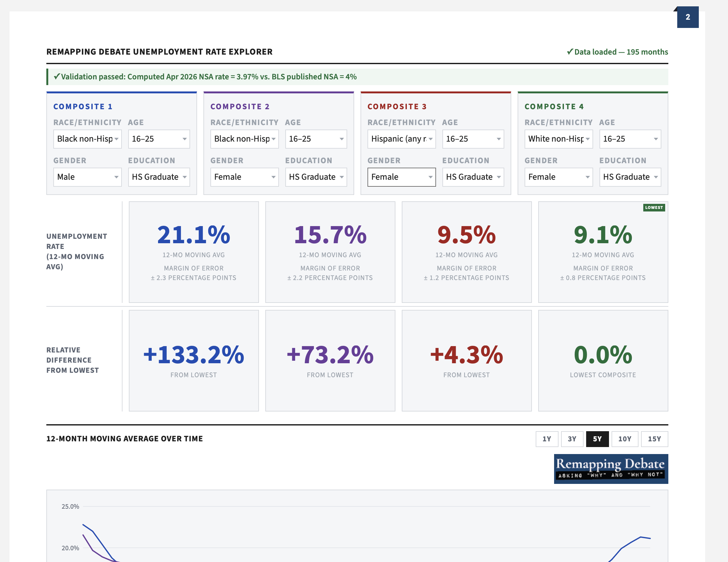Screen dimensions: 728x562
Task: Select the 1Y time range
Action: [x=547, y=439]
